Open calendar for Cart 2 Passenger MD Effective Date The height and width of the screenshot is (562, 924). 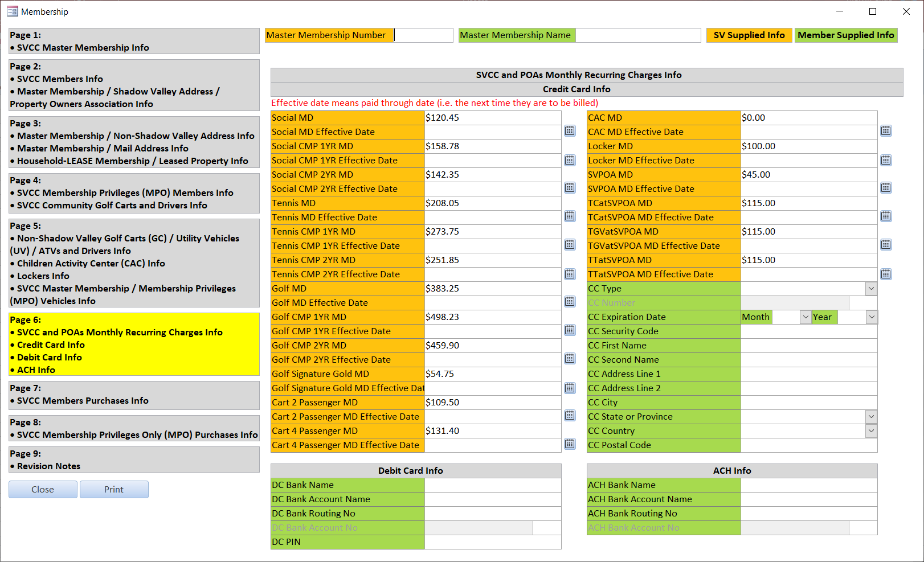(570, 416)
